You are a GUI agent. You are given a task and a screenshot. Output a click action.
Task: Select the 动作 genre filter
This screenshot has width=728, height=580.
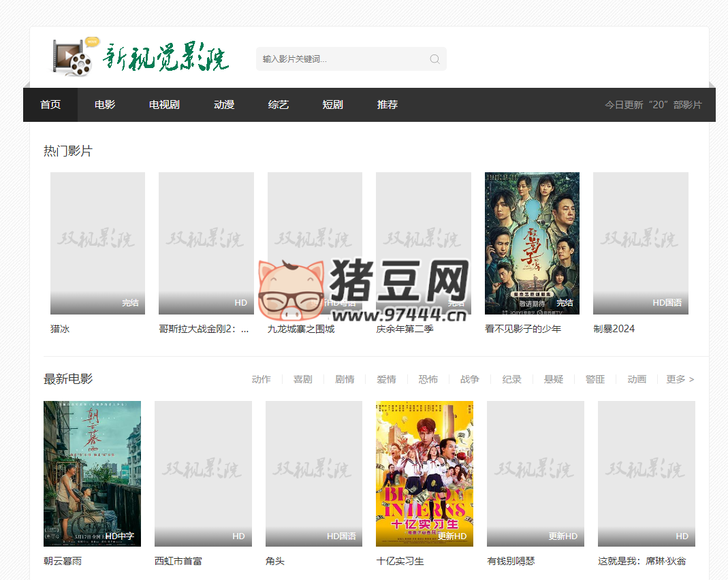(262, 379)
